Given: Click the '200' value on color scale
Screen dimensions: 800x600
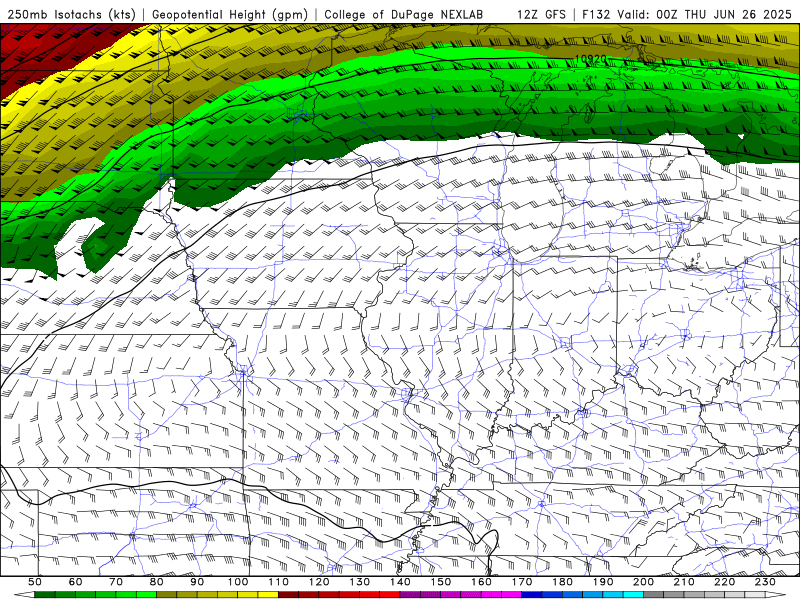Looking at the screenshot, I should click(x=643, y=582).
